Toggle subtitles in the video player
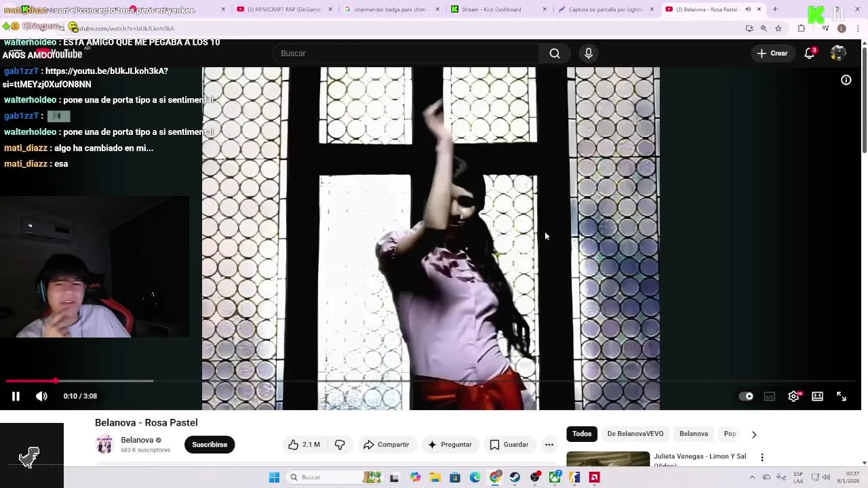 (x=770, y=396)
